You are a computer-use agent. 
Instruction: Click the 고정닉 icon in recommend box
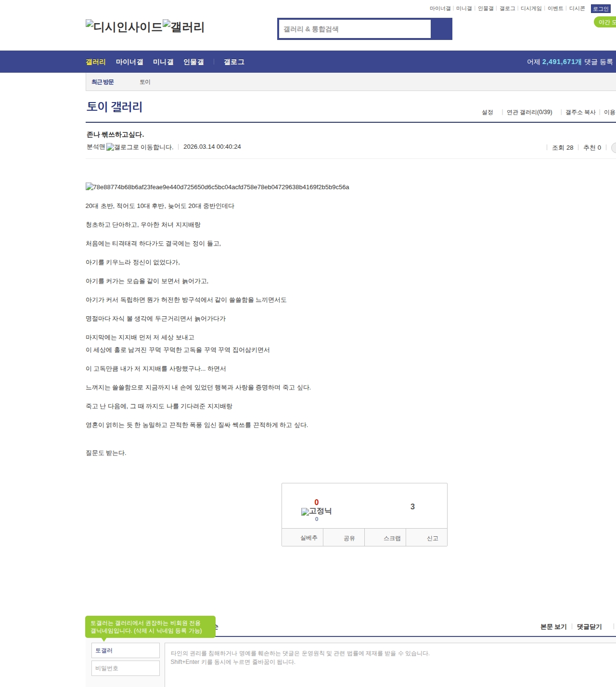316,511
